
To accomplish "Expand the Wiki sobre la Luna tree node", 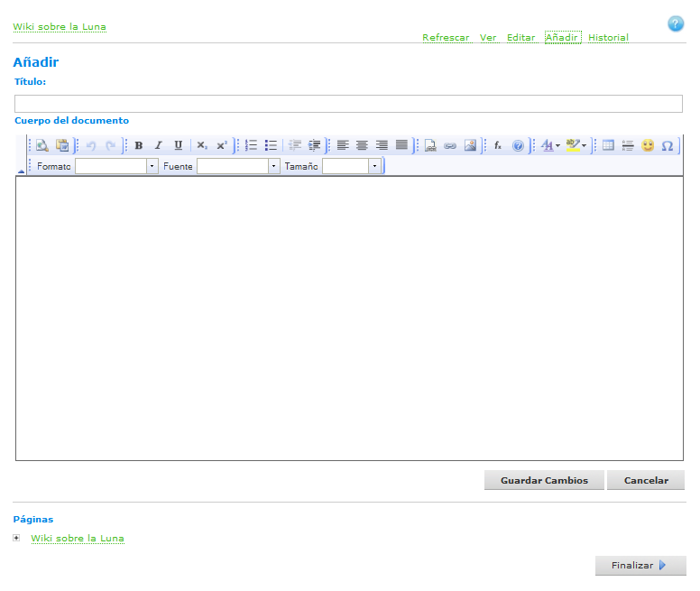I will click(16, 538).
